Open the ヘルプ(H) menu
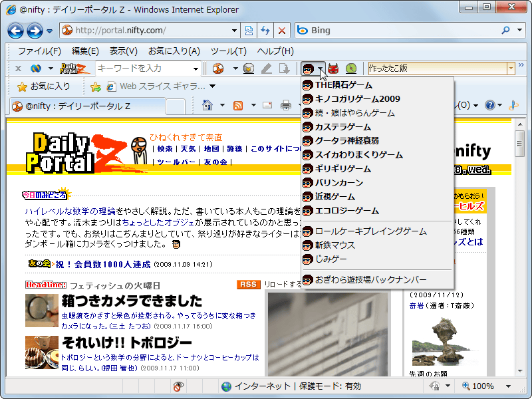This screenshot has height=399, width=532. [275, 51]
